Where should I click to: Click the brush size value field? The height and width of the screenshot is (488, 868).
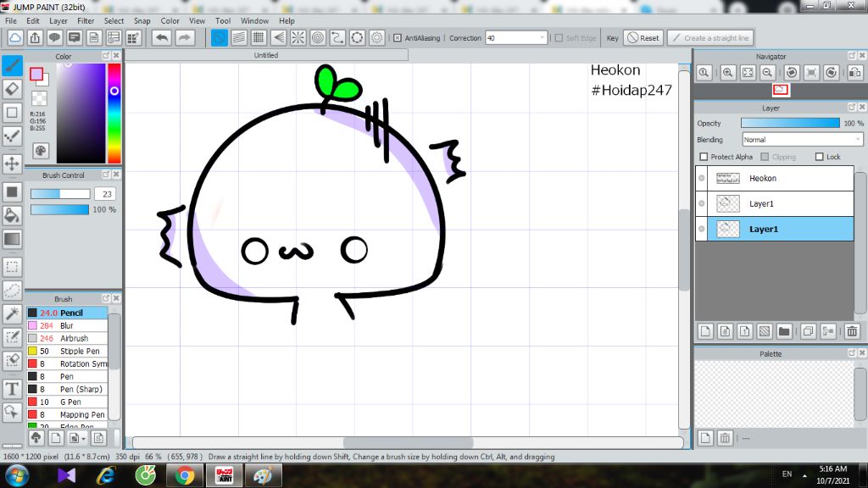click(106, 194)
